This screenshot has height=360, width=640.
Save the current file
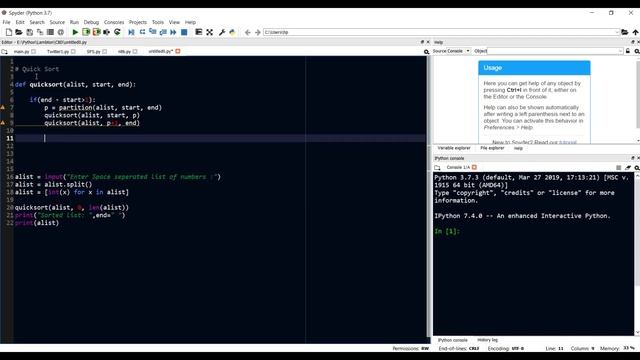click(29, 32)
